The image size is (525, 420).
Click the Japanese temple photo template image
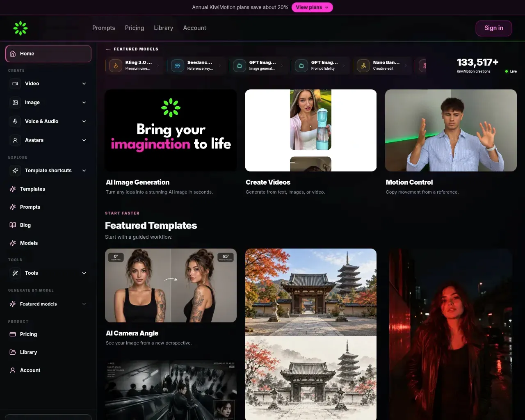click(311, 292)
